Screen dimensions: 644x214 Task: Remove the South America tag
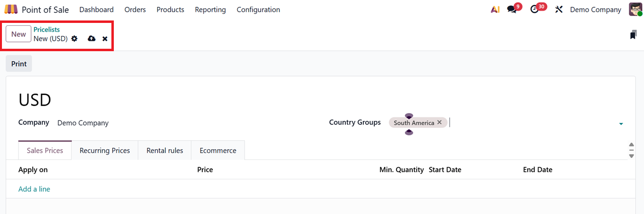pyautogui.click(x=440, y=122)
